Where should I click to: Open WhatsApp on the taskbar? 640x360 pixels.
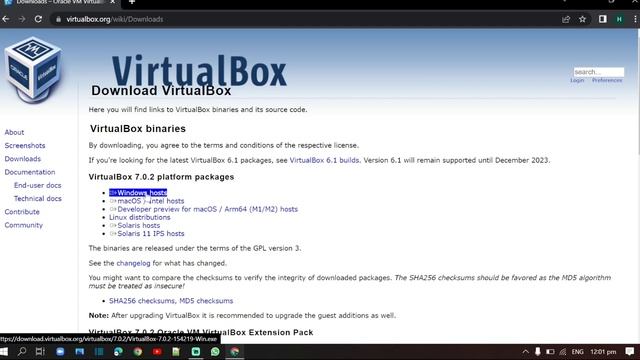coord(215,351)
